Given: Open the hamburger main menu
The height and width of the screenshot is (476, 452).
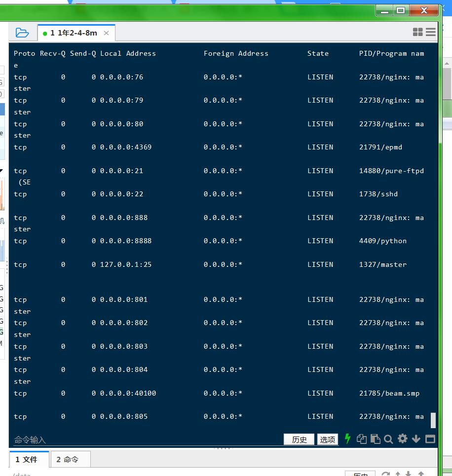Looking at the screenshot, I should click(431, 32).
